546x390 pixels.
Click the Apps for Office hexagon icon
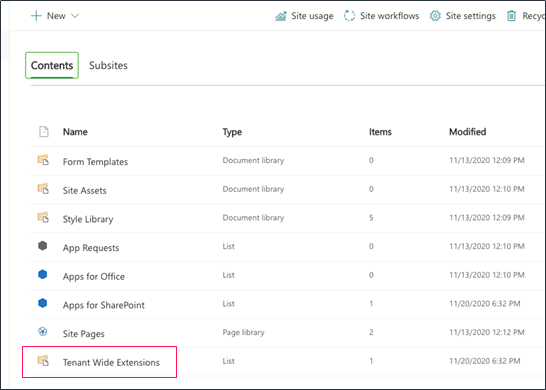(42, 274)
